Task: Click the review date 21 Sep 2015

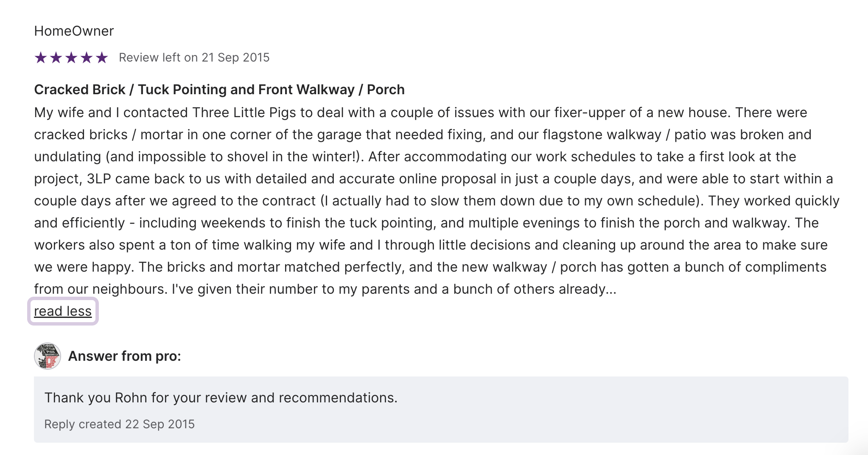Action: click(x=235, y=58)
